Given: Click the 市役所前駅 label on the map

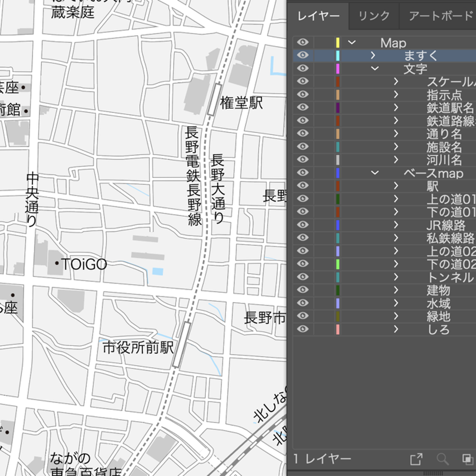Looking at the screenshot, I should 138,348.
